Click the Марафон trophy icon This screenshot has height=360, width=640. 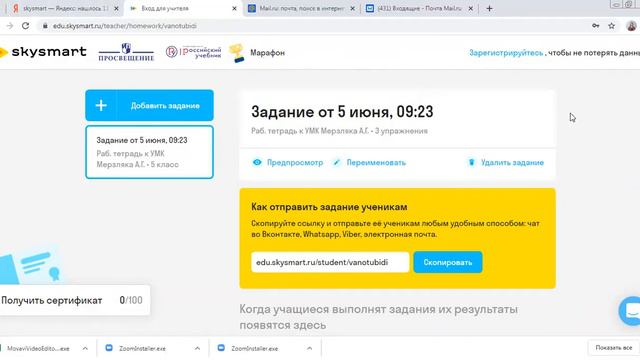[x=237, y=53]
